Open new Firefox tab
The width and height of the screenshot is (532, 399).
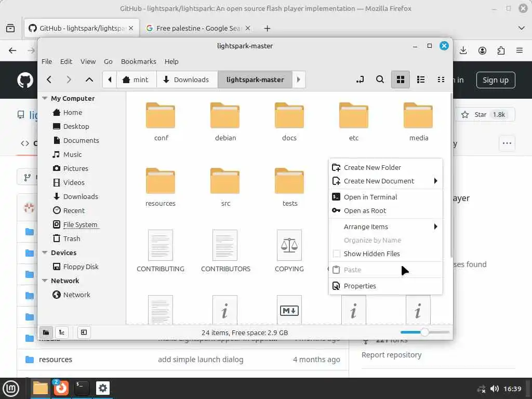(268, 28)
